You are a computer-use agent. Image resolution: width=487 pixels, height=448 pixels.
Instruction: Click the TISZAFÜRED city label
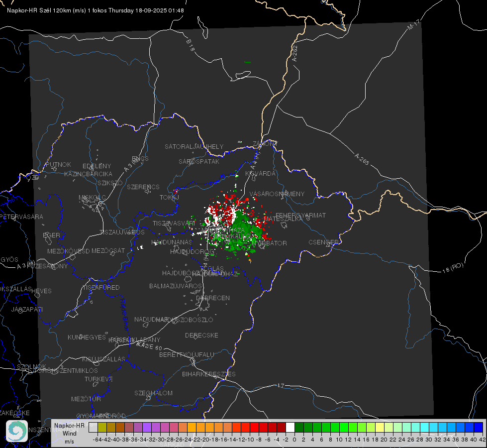coord(101,287)
